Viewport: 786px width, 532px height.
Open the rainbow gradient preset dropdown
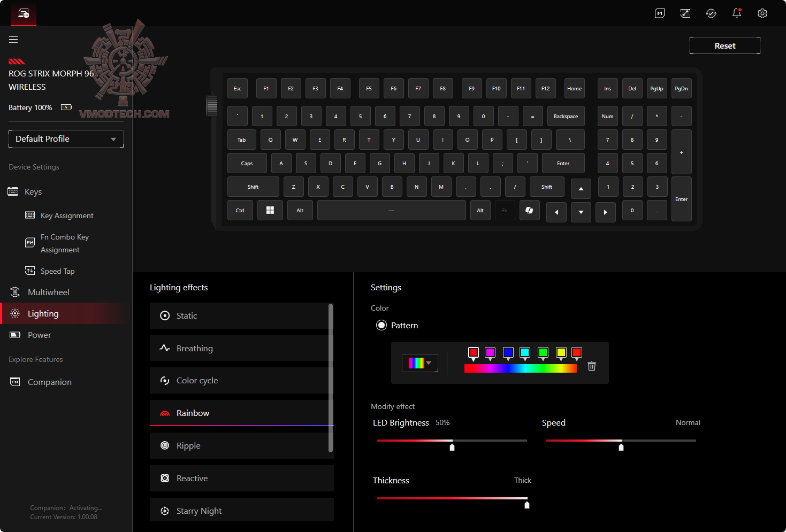click(420, 363)
